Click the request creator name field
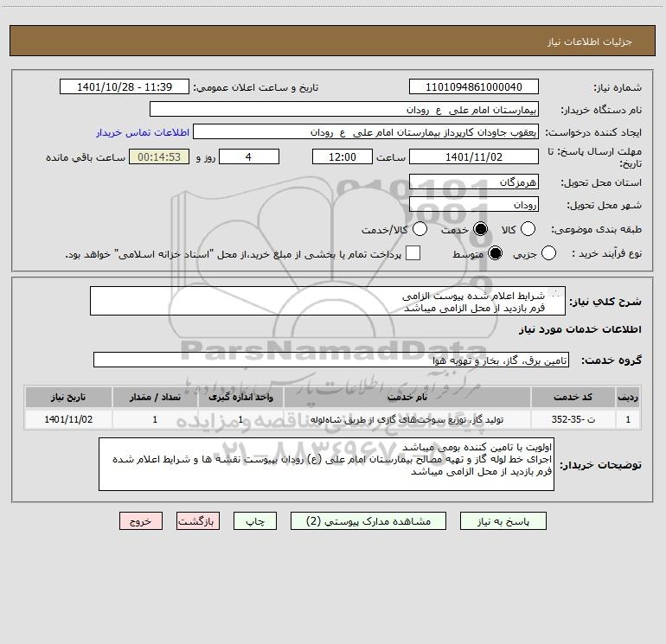The width and height of the screenshot is (666, 644). point(366,131)
